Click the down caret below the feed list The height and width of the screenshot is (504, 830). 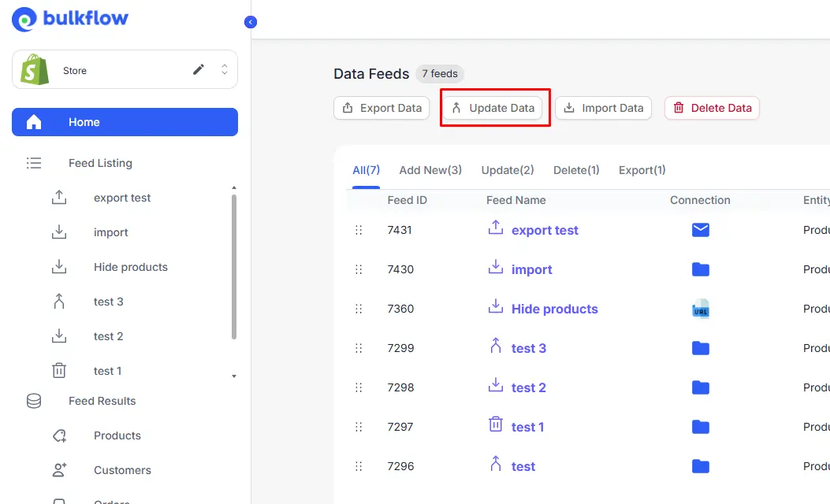tap(234, 376)
